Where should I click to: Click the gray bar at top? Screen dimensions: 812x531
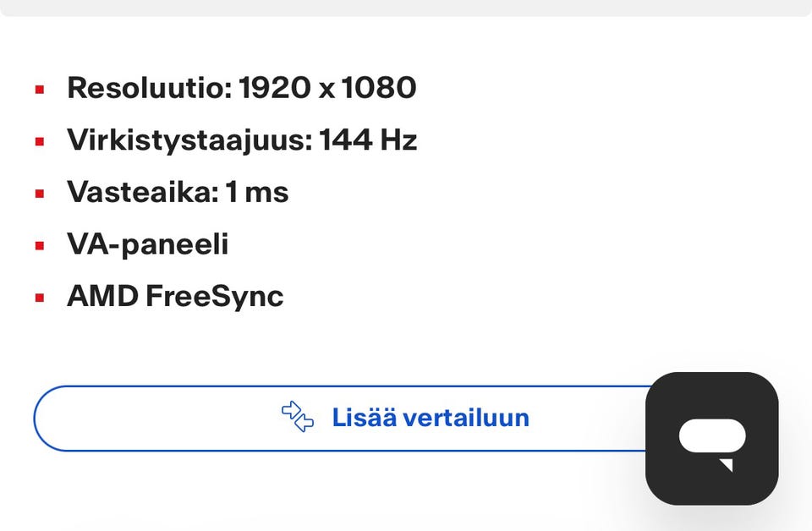tap(406, 7)
